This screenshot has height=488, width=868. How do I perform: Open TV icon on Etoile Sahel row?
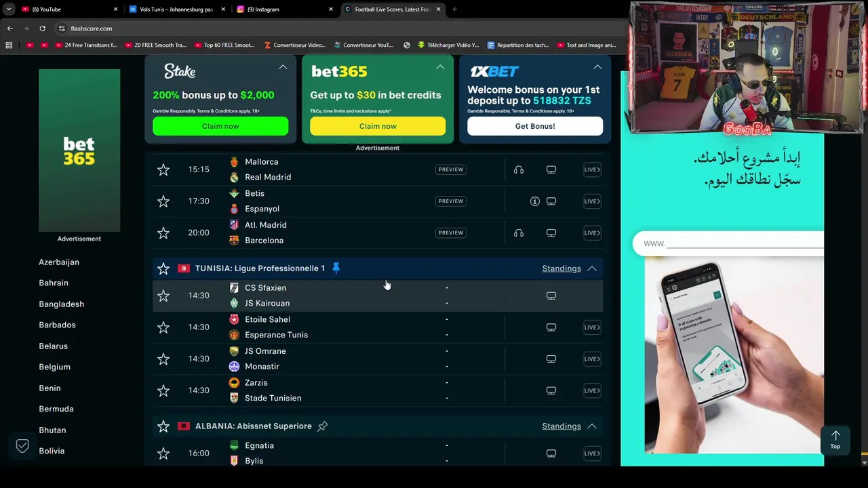pos(551,327)
